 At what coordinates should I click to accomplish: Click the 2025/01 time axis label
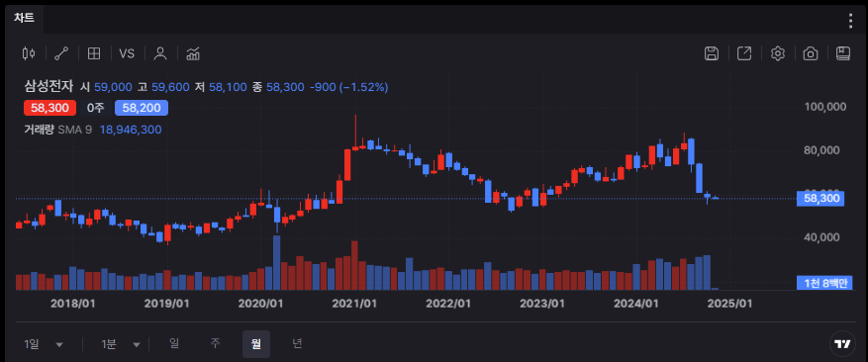(730, 304)
